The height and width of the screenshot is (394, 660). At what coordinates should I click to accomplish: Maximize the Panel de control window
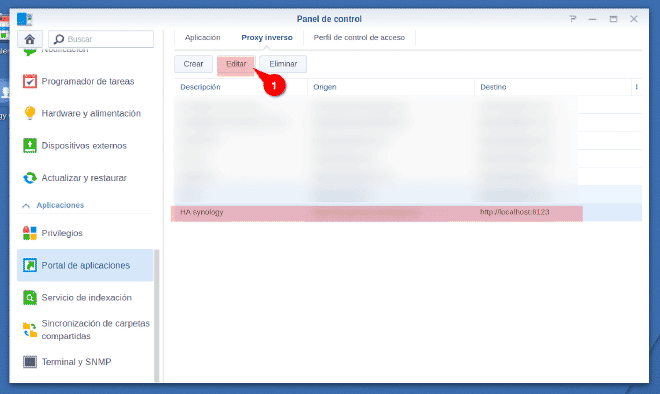click(613, 19)
